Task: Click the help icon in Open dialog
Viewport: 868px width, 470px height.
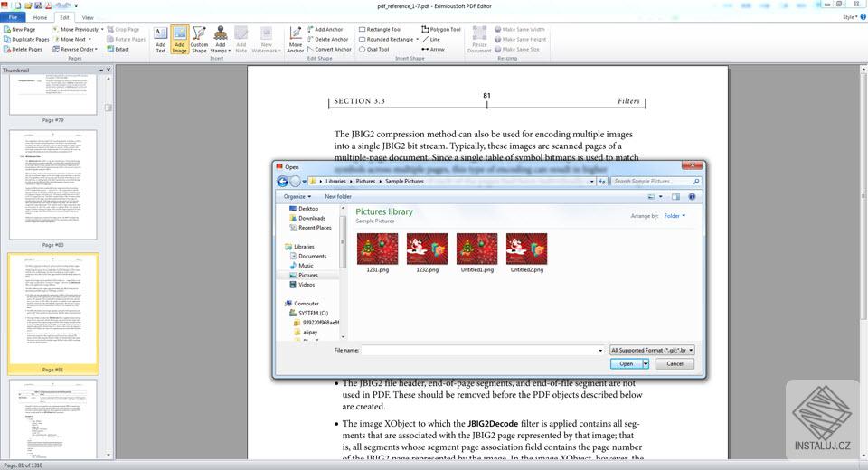Action: [x=692, y=196]
